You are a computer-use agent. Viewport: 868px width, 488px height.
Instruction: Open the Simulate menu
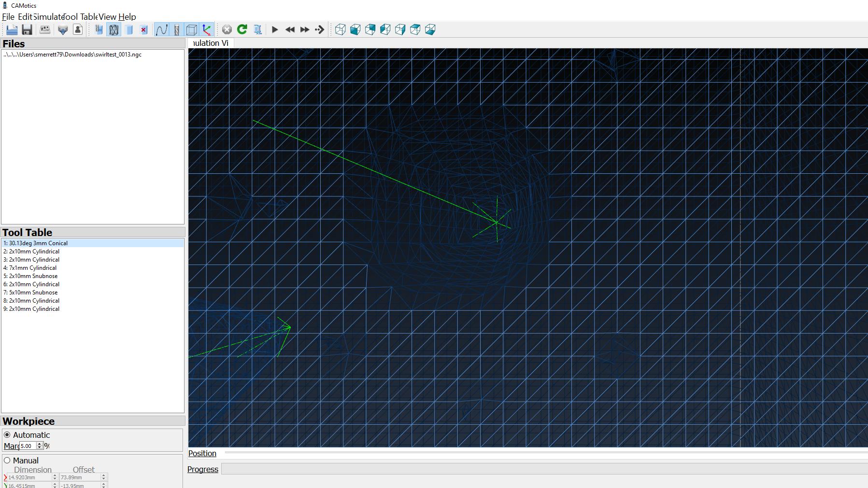coord(48,17)
